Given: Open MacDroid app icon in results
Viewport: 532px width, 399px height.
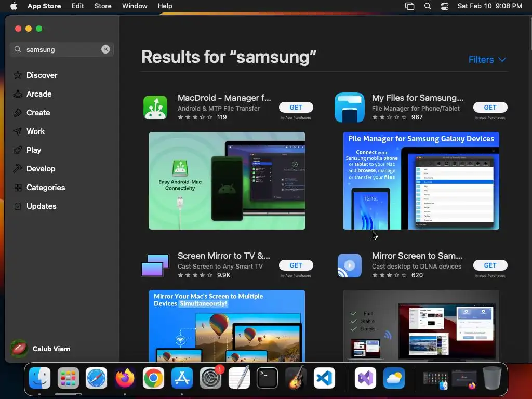Looking at the screenshot, I should (x=155, y=108).
